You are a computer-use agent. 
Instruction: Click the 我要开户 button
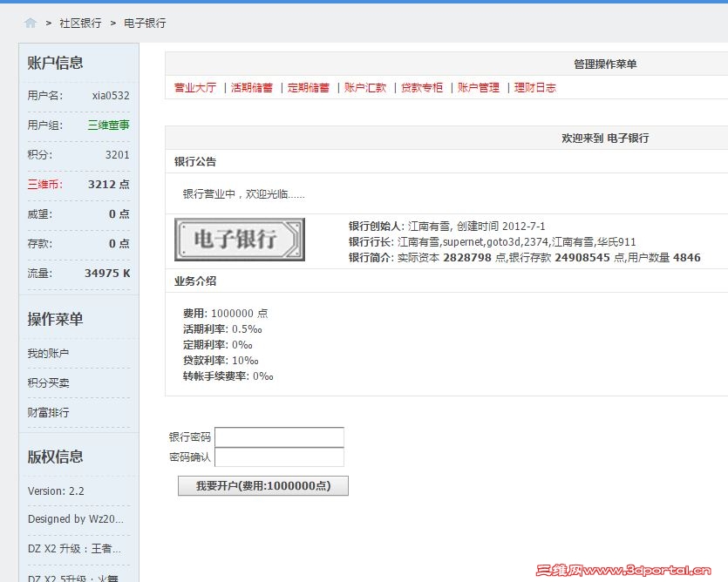pos(263,486)
